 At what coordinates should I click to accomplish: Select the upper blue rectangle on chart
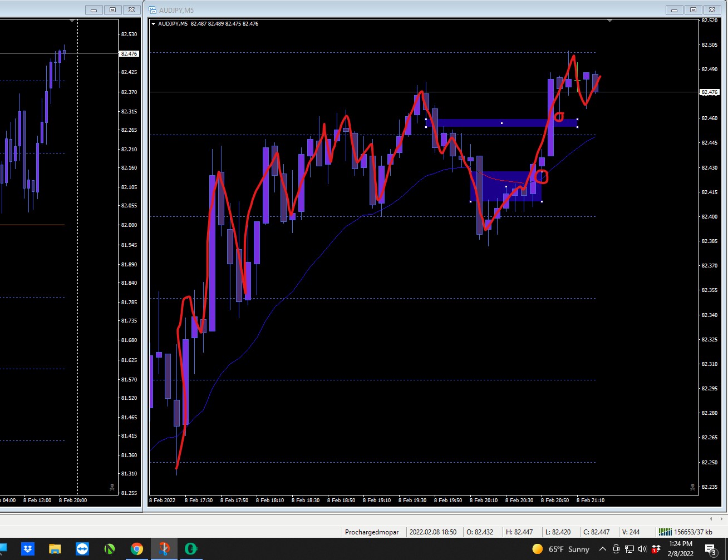coord(501,123)
